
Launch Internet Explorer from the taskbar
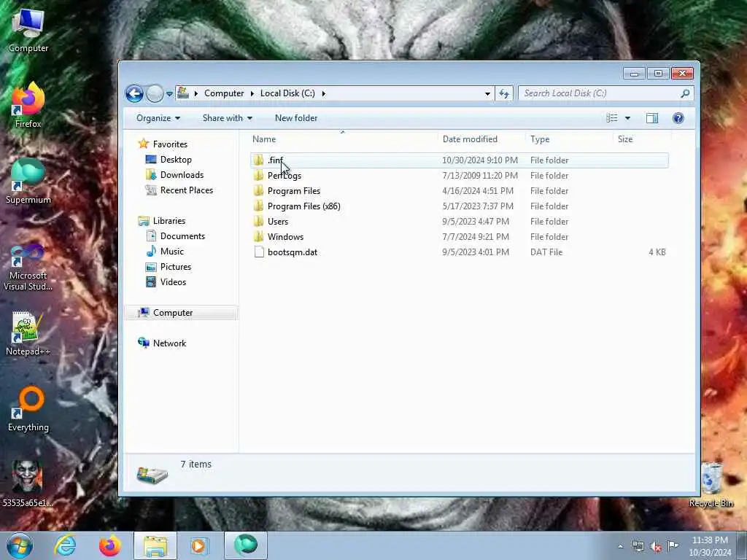65,545
